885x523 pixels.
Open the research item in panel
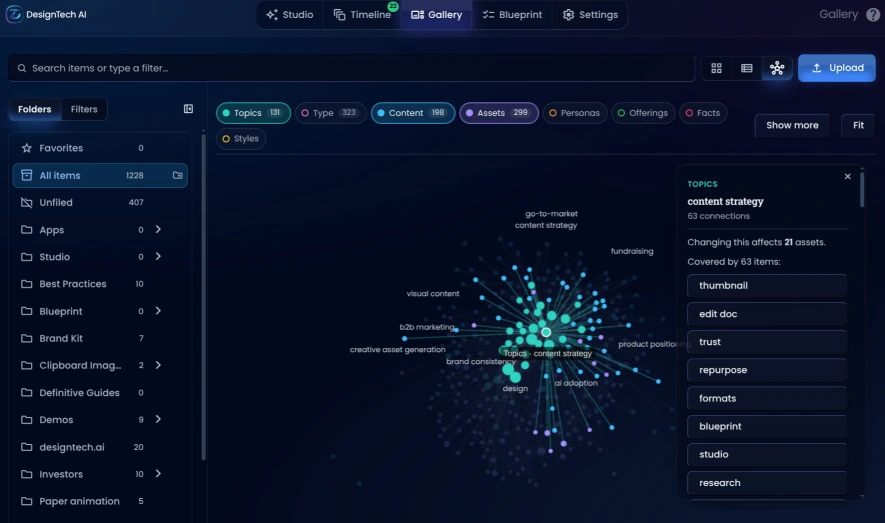click(767, 483)
